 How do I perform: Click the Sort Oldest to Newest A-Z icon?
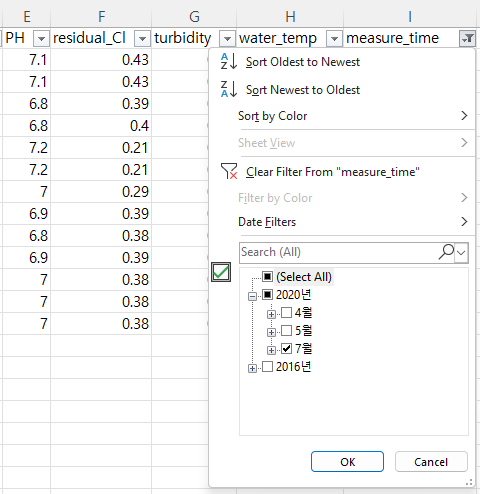(229, 61)
